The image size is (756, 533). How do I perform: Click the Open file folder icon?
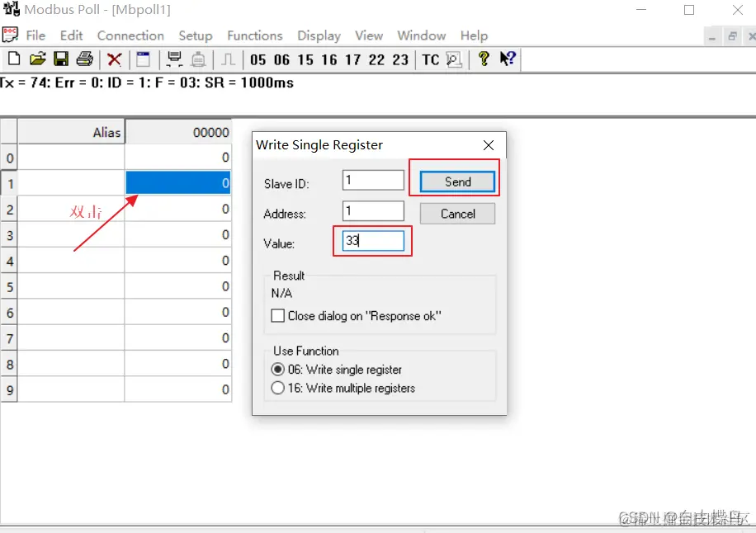click(x=38, y=59)
